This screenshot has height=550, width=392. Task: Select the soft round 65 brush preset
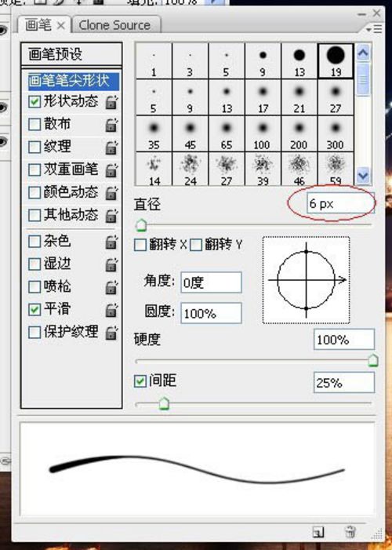point(227,133)
